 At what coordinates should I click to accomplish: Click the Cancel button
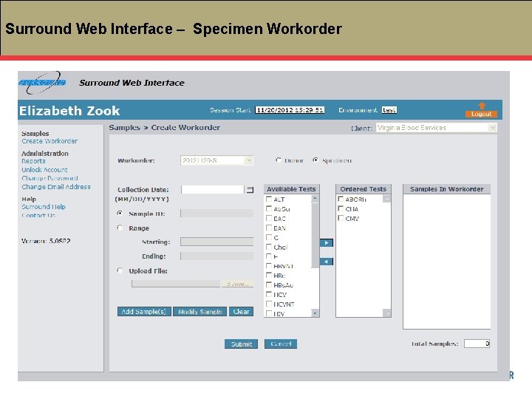tap(281, 344)
